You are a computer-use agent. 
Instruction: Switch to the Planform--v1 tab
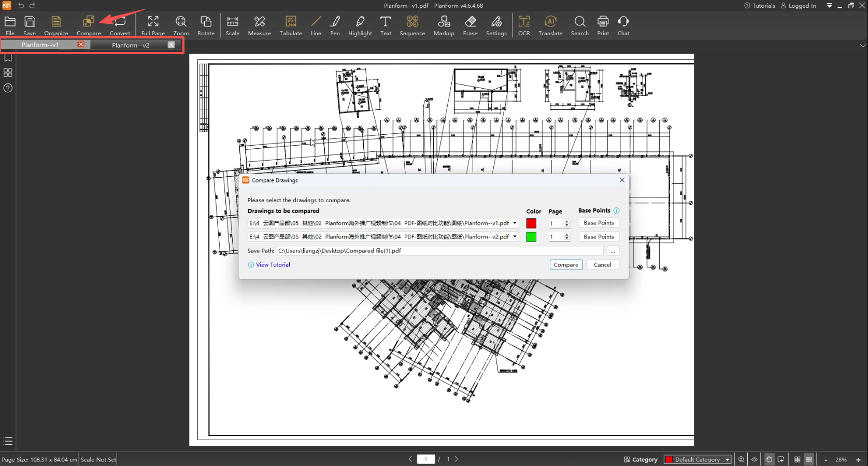pos(40,45)
